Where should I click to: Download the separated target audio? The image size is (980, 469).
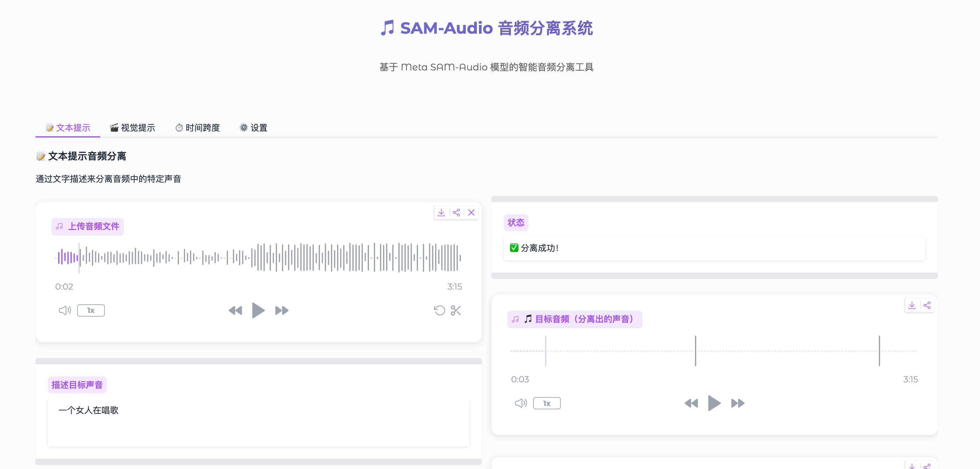(912, 305)
